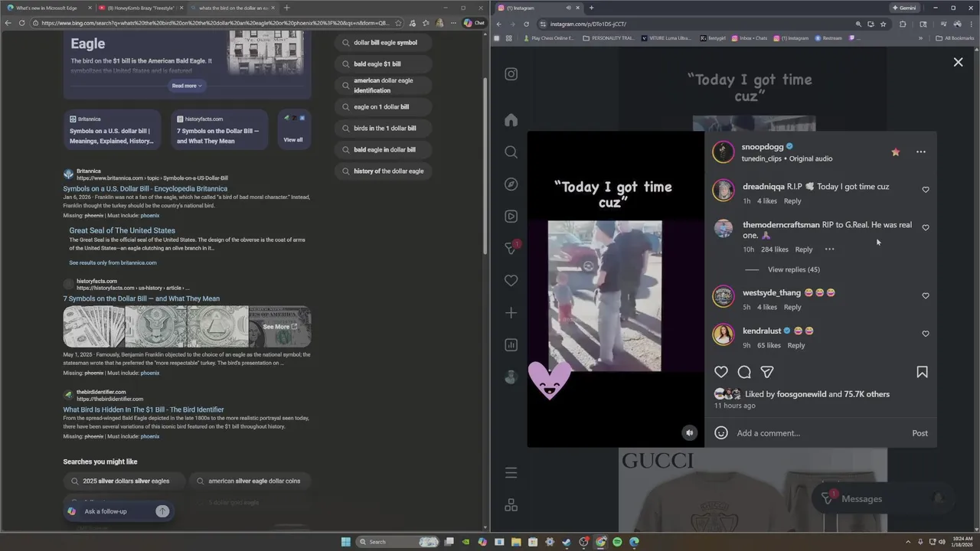This screenshot has height=551, width=980.
Task: Like themoderncraftsman's comment
Action: [925, 227]
